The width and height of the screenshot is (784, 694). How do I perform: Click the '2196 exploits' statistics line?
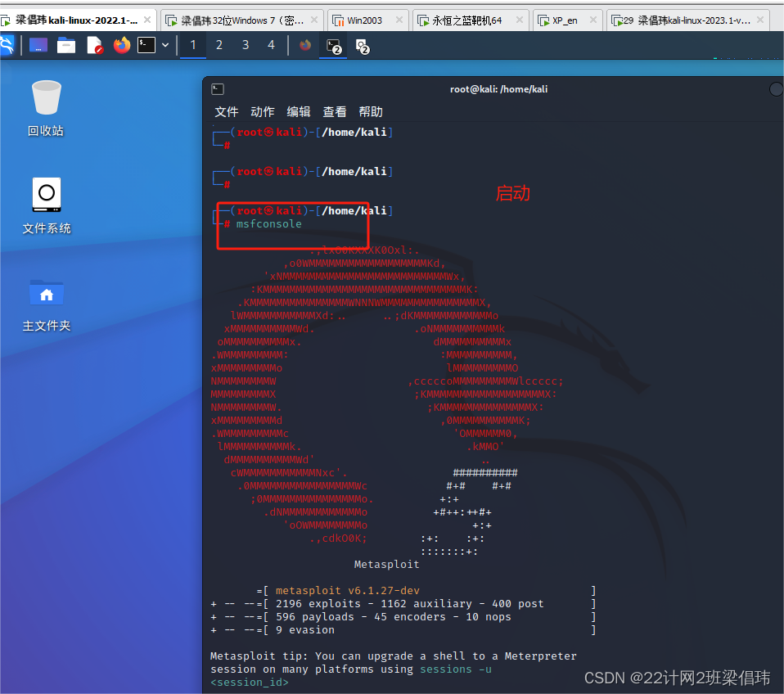click(403, 603)
